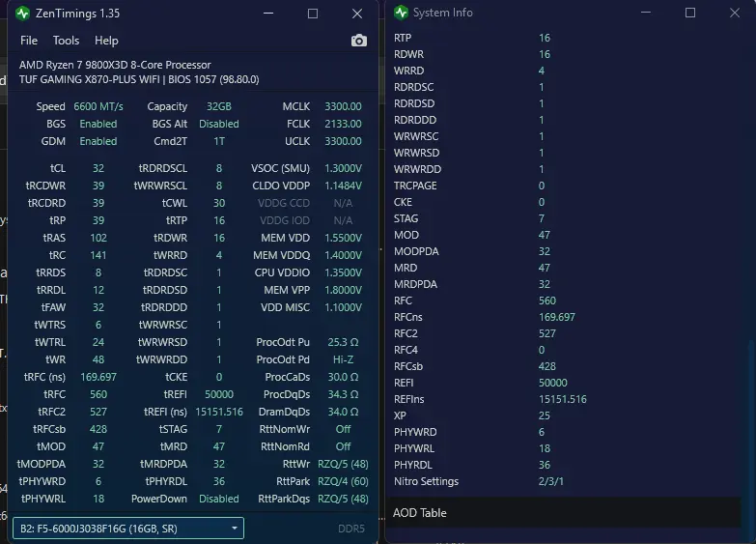Click the ZenTimings app logo icon
Viewport: 756px width, 544px height.
click(x=22, y=14)
